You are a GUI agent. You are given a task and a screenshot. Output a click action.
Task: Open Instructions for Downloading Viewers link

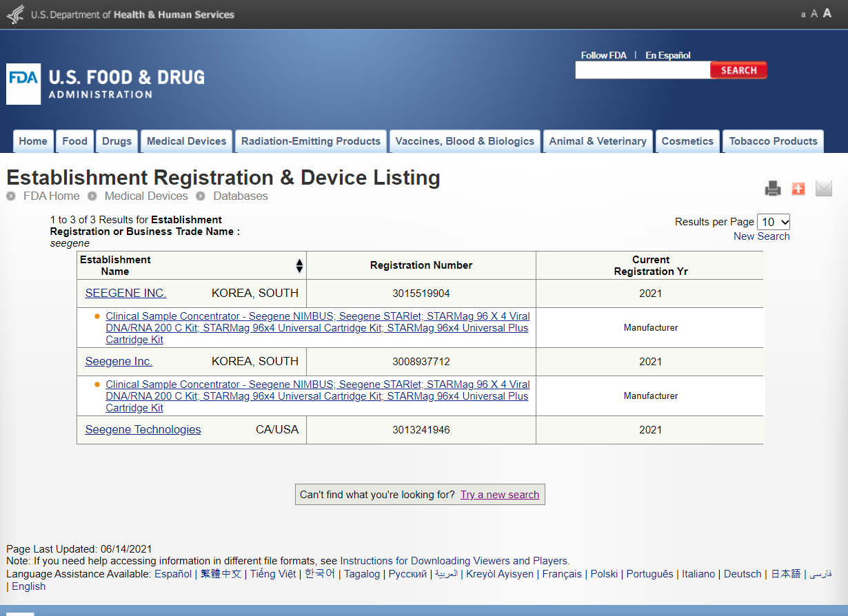click(454, 561)
